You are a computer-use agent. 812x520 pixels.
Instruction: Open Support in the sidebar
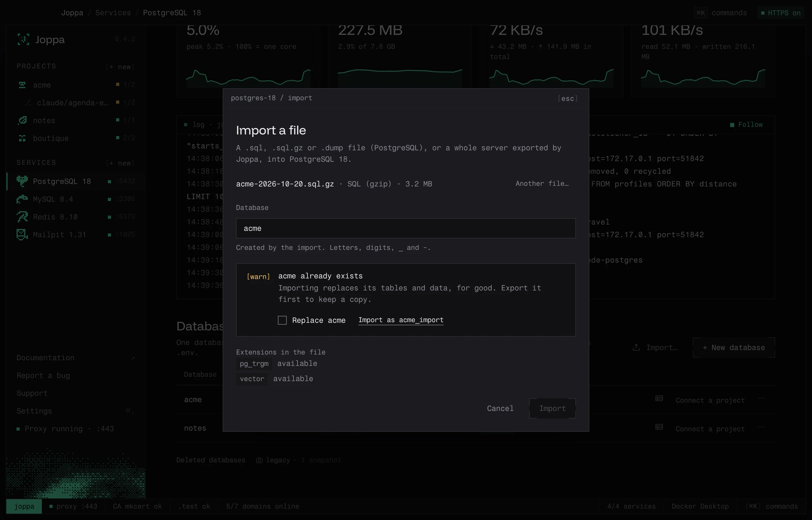(32, 393)
